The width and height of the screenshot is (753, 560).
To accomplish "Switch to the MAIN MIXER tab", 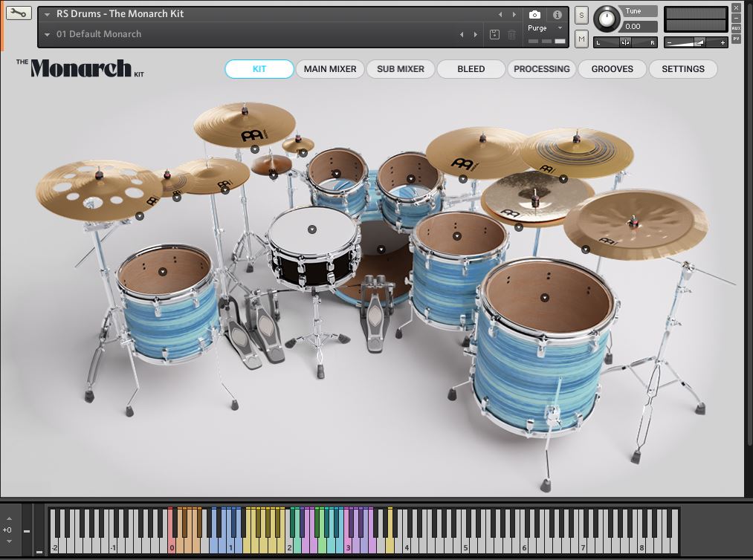I will click(330, 69).
